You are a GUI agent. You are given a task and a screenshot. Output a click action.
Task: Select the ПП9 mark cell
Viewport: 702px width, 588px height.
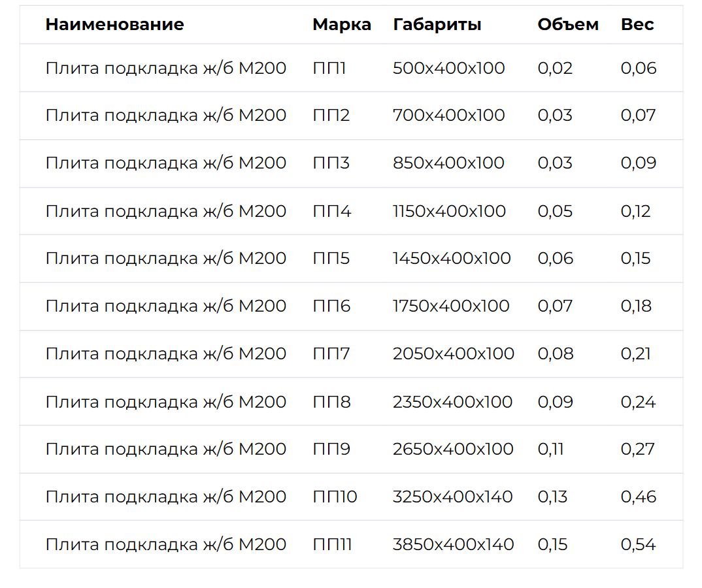coord(331,449)
